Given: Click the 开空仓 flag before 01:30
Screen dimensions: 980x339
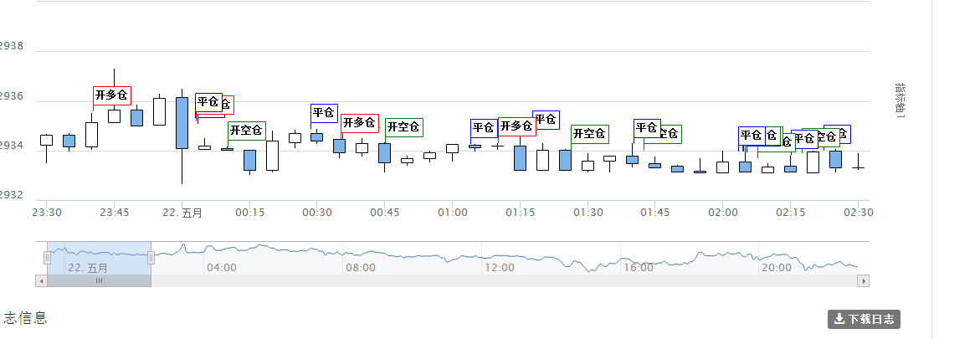Looking at the screenshot, I should pos(589,134).
